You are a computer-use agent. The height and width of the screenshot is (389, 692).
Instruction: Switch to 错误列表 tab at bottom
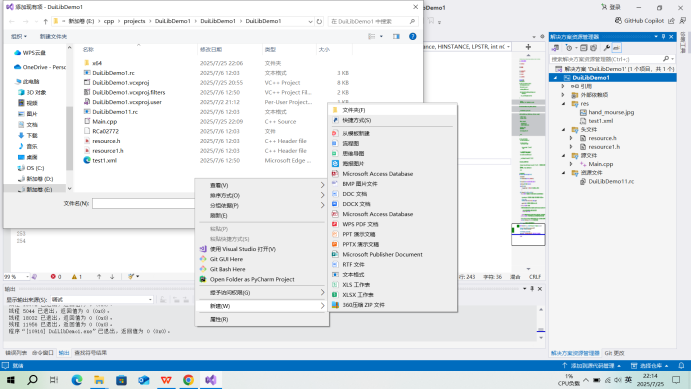16,353
